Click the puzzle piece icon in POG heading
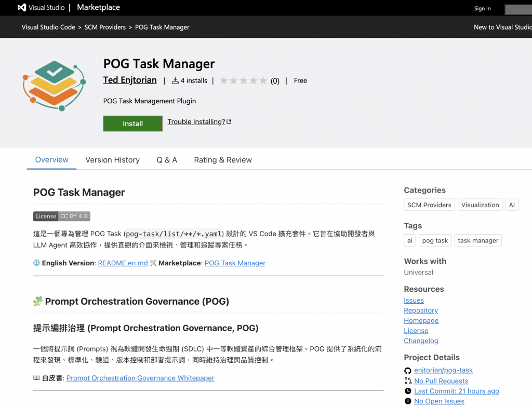Viewport: 532px width, 407px height. point(37,301)
